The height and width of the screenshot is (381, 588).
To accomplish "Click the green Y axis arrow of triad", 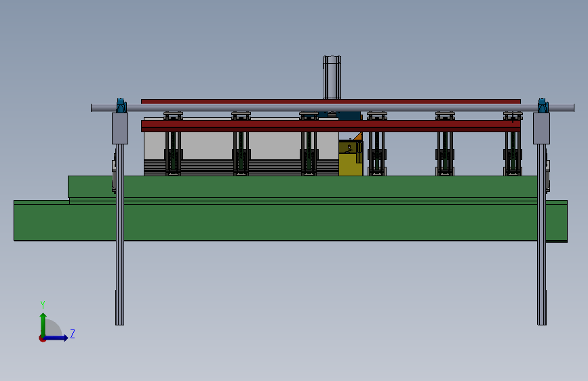I will (x=43, y=324).
